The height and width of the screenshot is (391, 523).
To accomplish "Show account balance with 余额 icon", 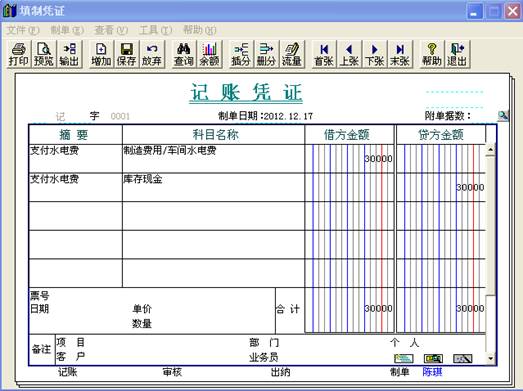I will (x=209, y=54).
